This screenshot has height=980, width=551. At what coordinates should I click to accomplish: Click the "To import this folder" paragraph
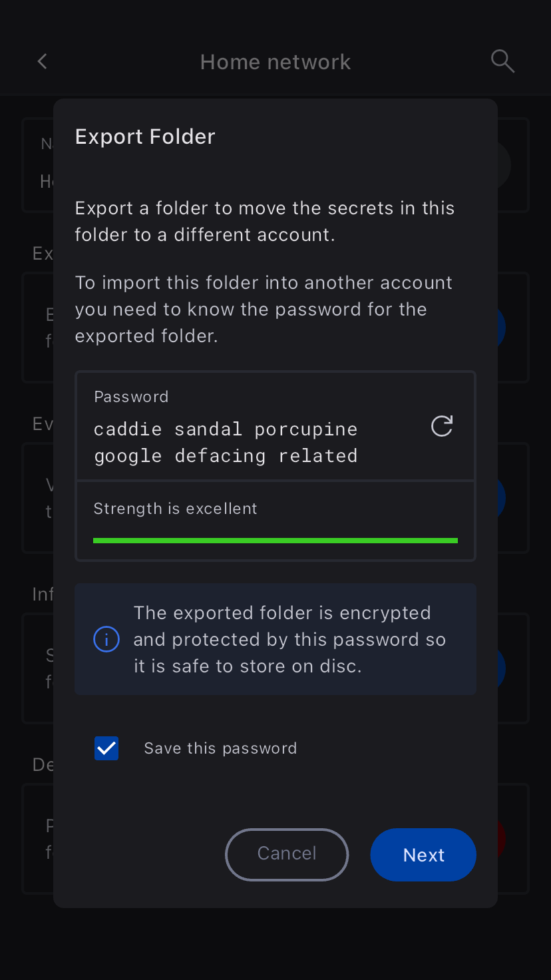264,309
